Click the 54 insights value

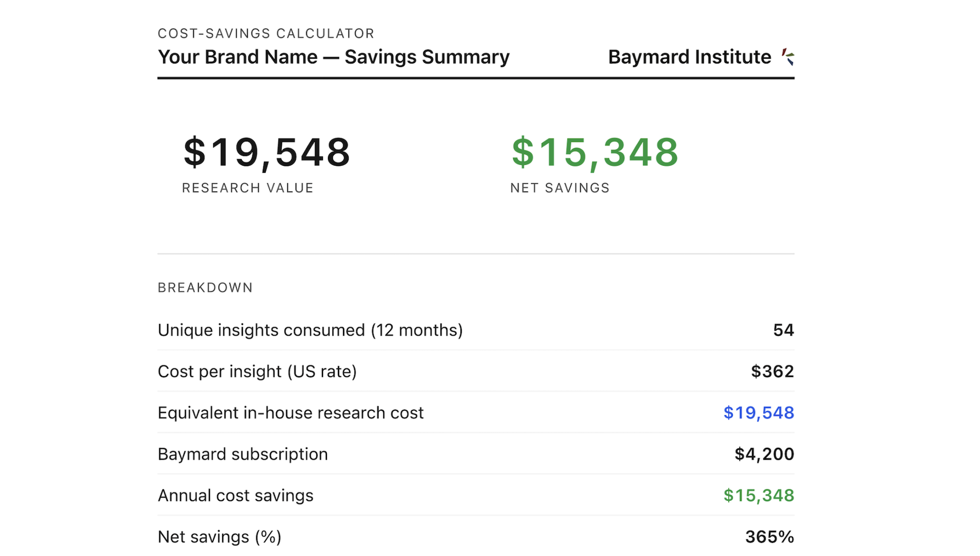(x=783, y=330)
